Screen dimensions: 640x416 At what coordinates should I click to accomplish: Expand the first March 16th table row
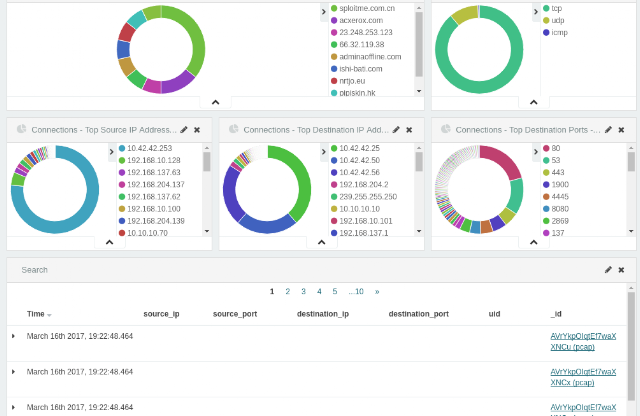click(x=13, y=336)
